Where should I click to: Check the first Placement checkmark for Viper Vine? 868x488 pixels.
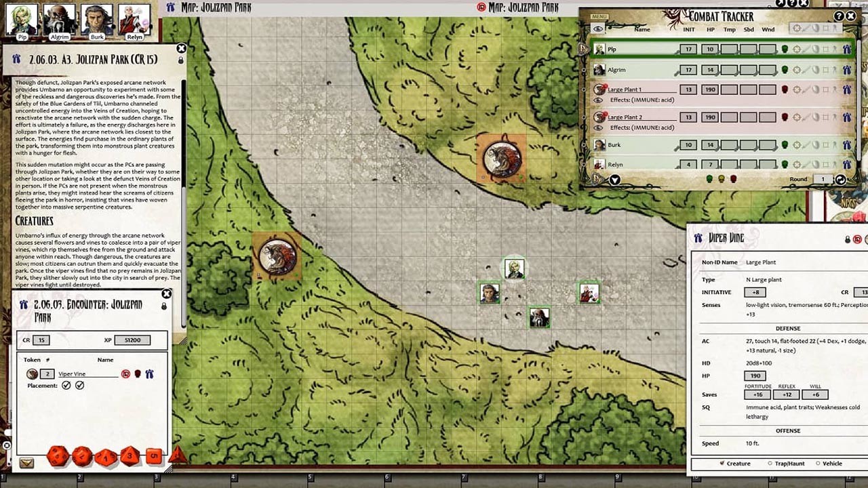point(66,386)
